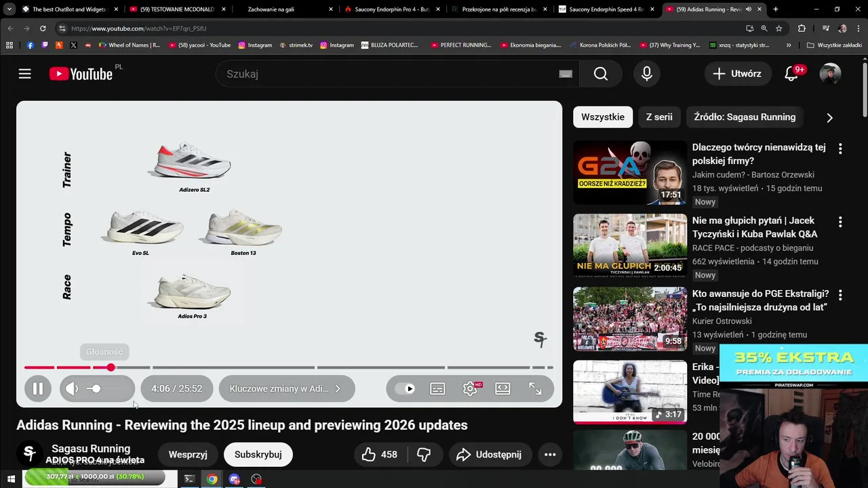Open the browser zoom magnifier icon

point(764,28)
